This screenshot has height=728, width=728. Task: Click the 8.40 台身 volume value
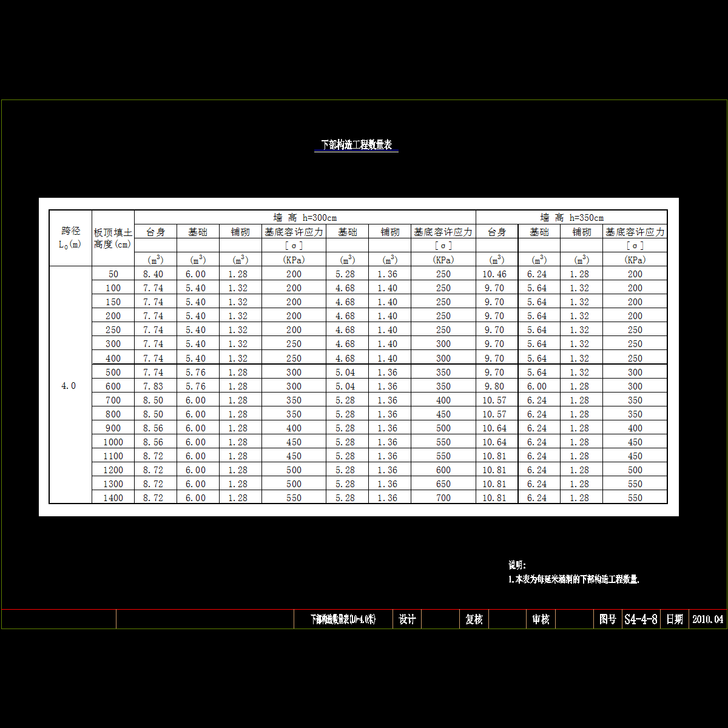tap(153, 274)
